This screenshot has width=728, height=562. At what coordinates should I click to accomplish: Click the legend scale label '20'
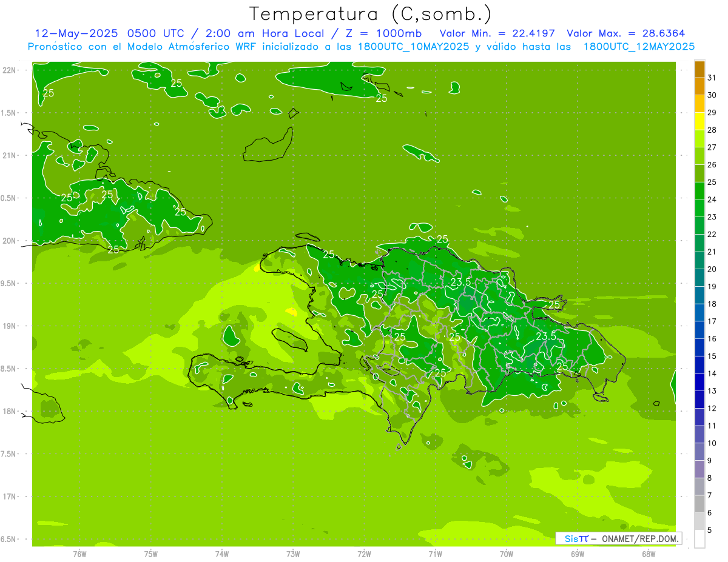click(x=712, y=269)
